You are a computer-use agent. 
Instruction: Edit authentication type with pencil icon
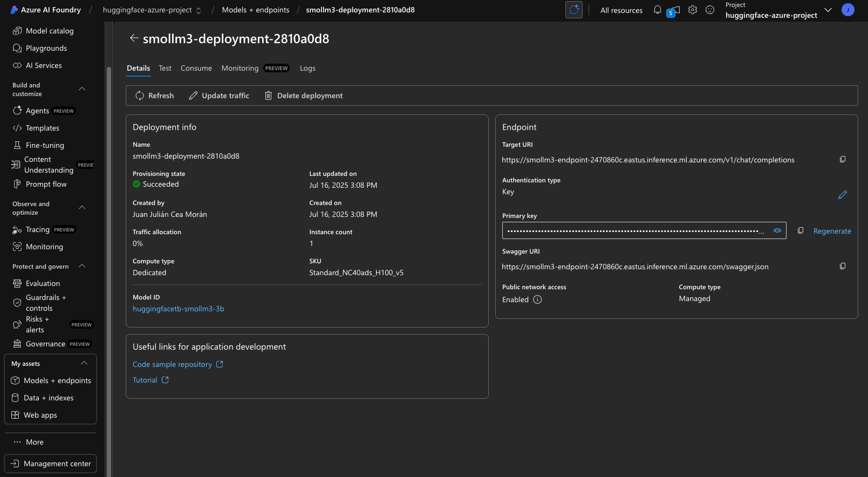pyautogui.click(x=843, y=195)
